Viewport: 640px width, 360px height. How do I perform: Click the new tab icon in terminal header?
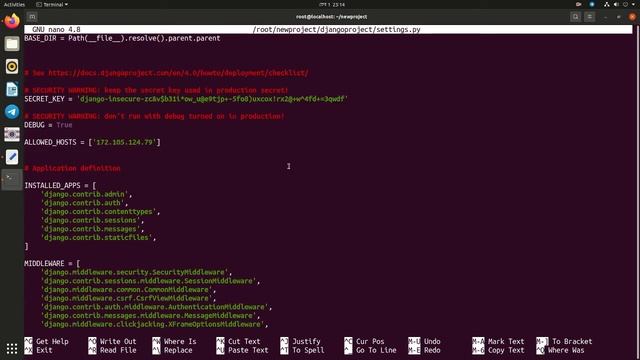click(x=32, y=17)
